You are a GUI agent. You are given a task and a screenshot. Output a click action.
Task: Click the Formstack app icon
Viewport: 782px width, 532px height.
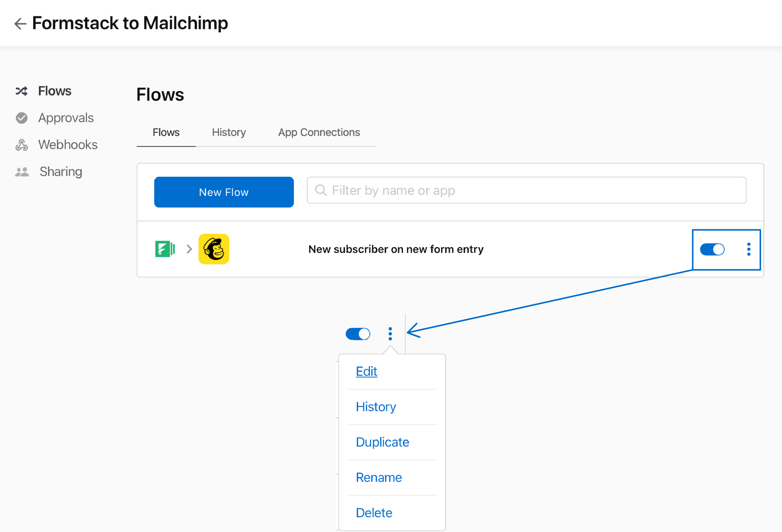(165, 249)
